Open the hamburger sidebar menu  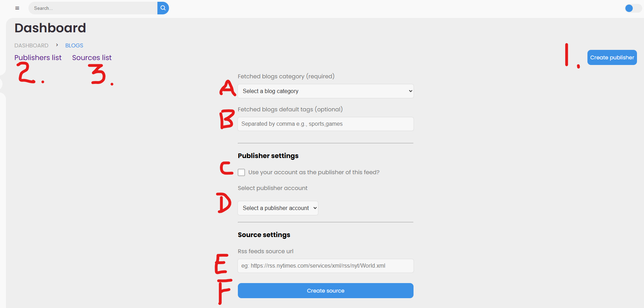click(17, 8)
